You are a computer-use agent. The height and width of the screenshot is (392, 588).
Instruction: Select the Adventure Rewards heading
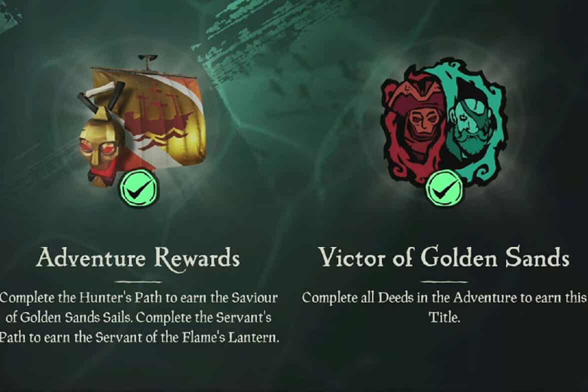(138, 258)
